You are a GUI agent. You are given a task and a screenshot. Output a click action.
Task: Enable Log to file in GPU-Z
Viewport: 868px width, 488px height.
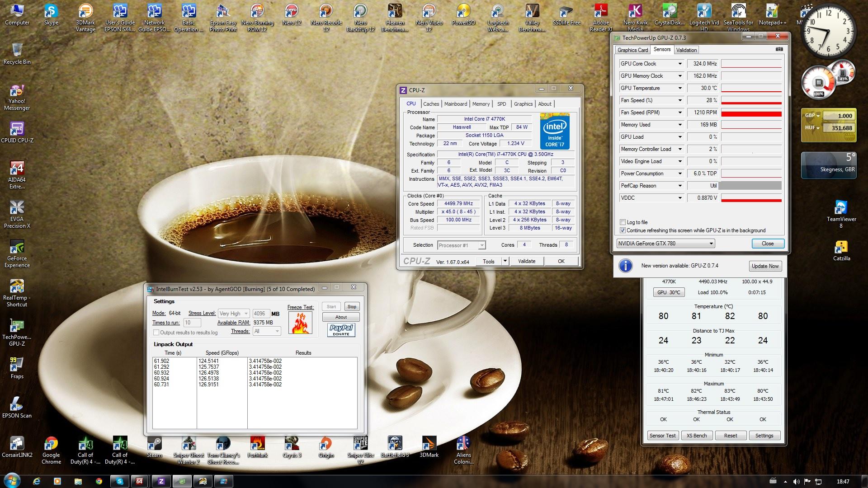[623, 222]
